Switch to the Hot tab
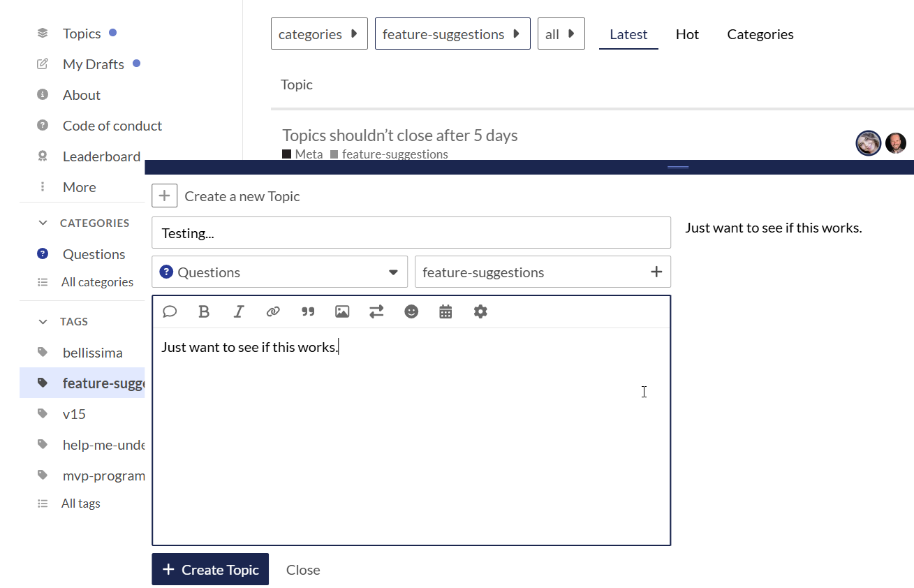Viewport: 914px width, 588px height. click(x=687, y=34)
